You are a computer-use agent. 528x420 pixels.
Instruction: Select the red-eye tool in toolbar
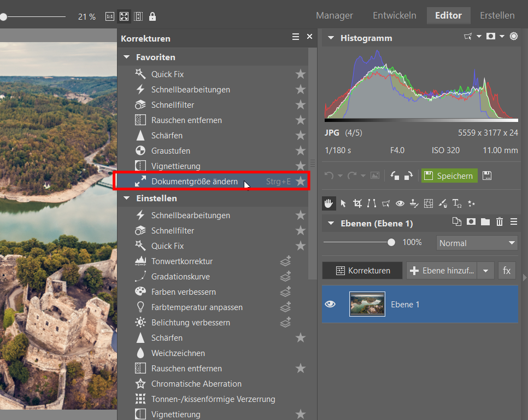pos(400,203)
